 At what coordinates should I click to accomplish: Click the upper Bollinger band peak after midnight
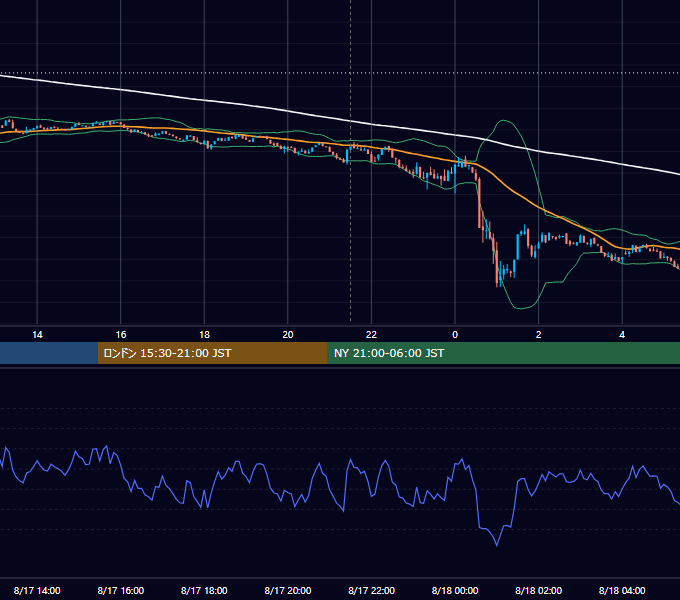point(504,121)
